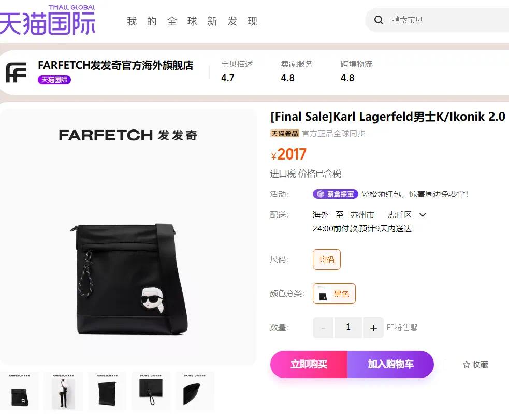Select the model-wearing-bag thumbnail
The width and height of the screenshot is (509, 420).
[63, 392]
